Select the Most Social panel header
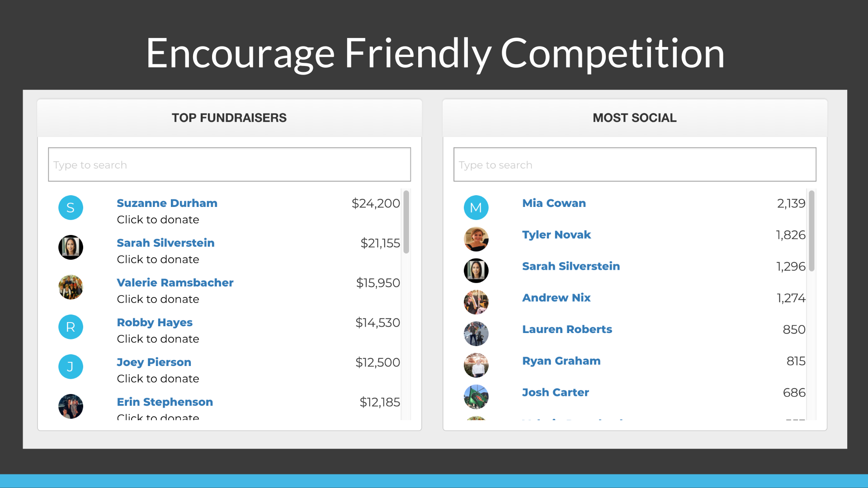This screenshot has height=488, width=868. [x=635, y=118]
